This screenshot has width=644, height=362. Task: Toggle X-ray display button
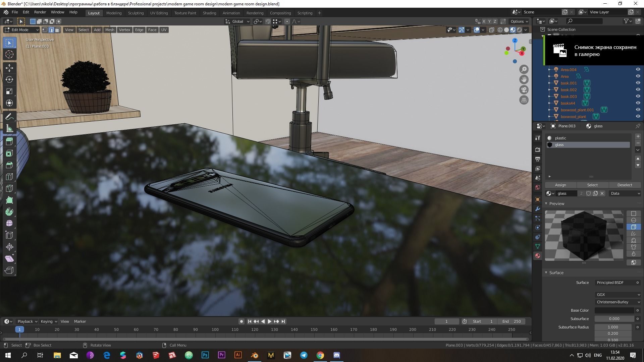click(x=491, y=30)
